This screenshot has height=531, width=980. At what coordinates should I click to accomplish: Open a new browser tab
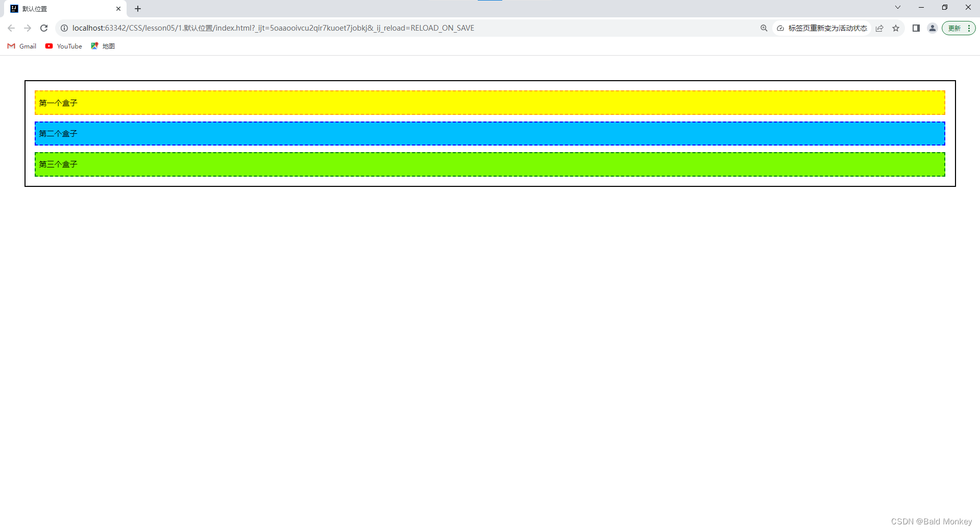pos(138,9)
